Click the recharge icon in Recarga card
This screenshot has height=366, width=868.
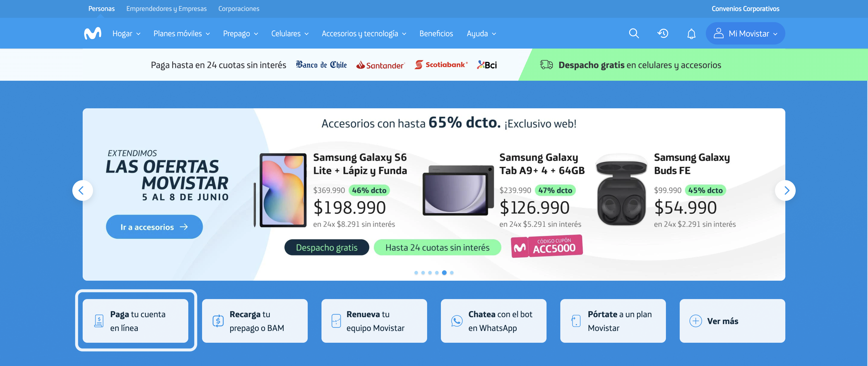tap(218, 321)
